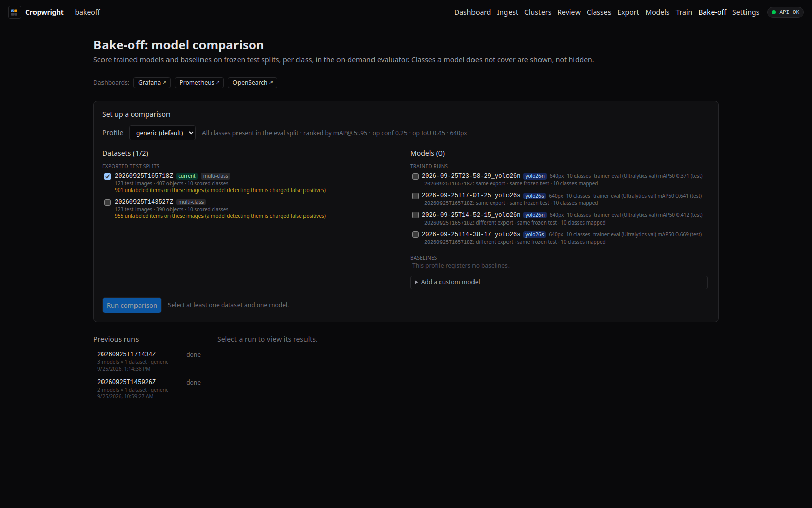Open the Profile dropdown

click(x=162, y=133)
